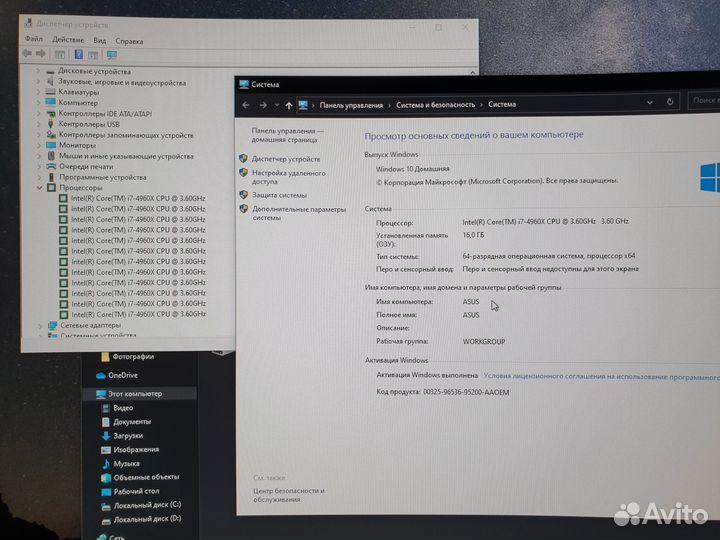Click Панель управления breadcrumb

pos(351,105)
